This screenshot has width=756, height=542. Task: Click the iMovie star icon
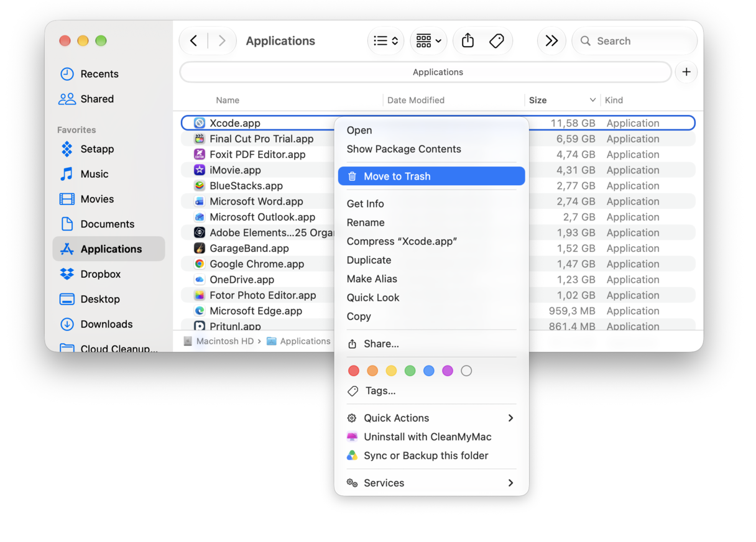click(x=200, y=170)
